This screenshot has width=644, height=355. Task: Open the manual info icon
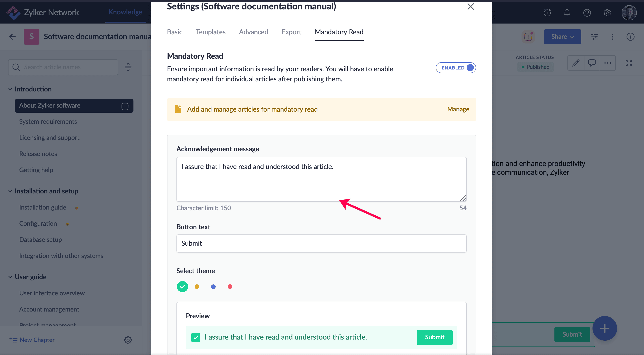(x=630, y=37)
